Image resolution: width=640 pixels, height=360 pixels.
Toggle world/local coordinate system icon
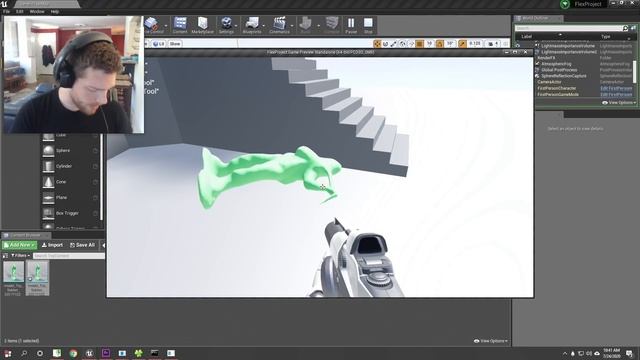click(x=402, y=44)
